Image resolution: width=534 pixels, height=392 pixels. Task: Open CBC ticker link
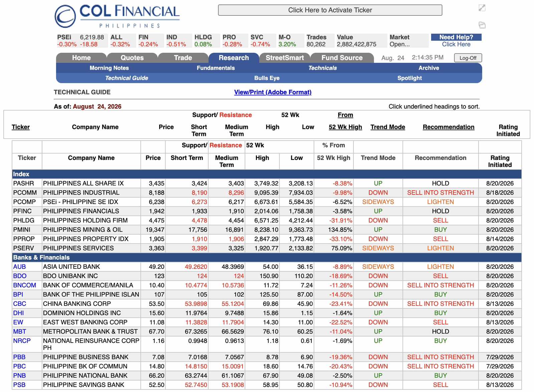(x=20, y=304)
